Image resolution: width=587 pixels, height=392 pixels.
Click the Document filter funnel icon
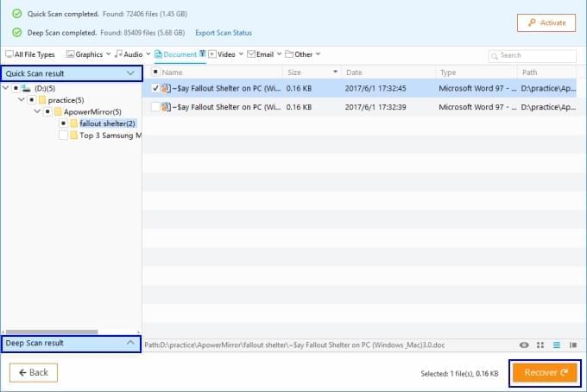202,54
